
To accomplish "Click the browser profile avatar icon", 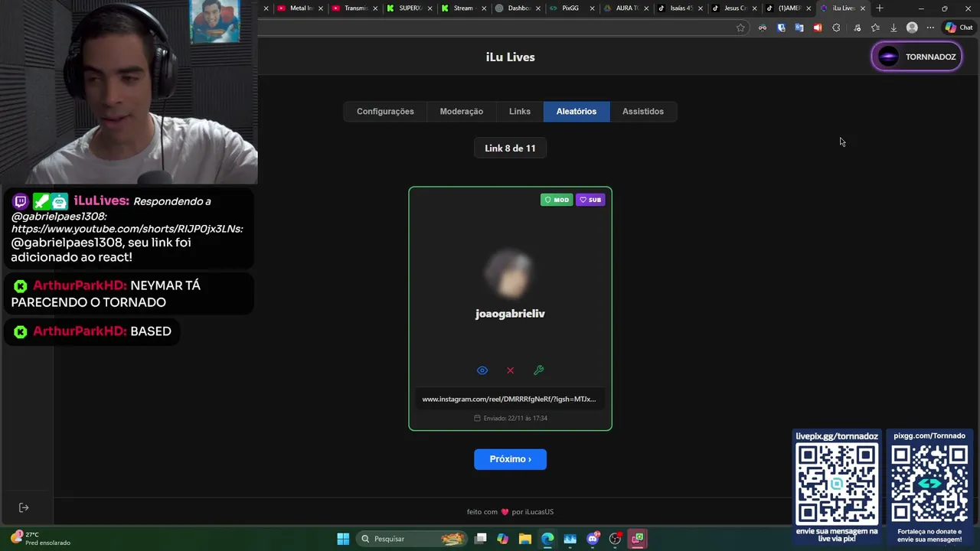I will [912, 28].
